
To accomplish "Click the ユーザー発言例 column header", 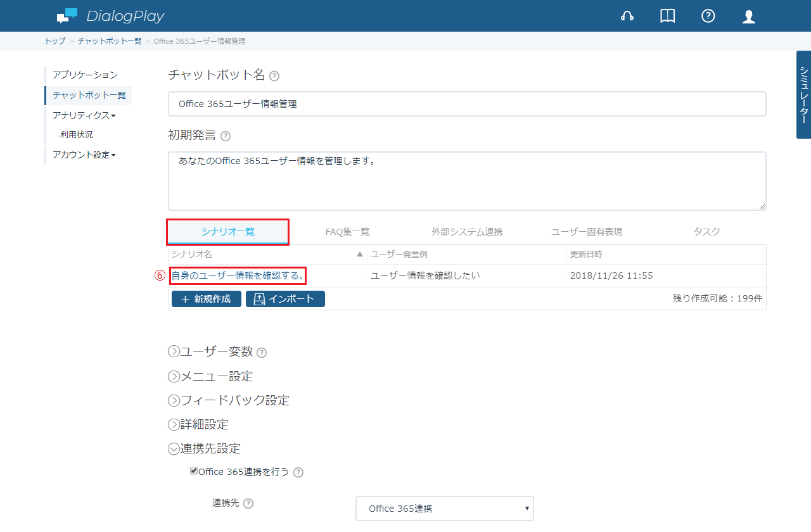I will tap(466, 255).
